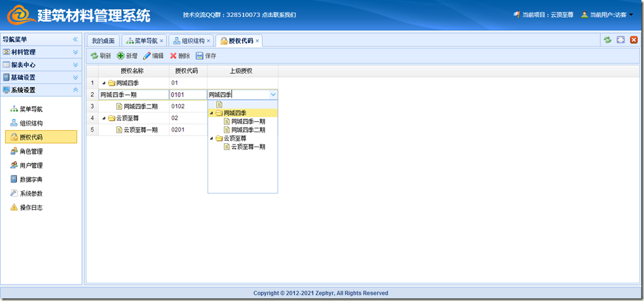Viewport: 644px width, 301px height.
Task: Click the 删除 delete button
Action: (180, 56)
